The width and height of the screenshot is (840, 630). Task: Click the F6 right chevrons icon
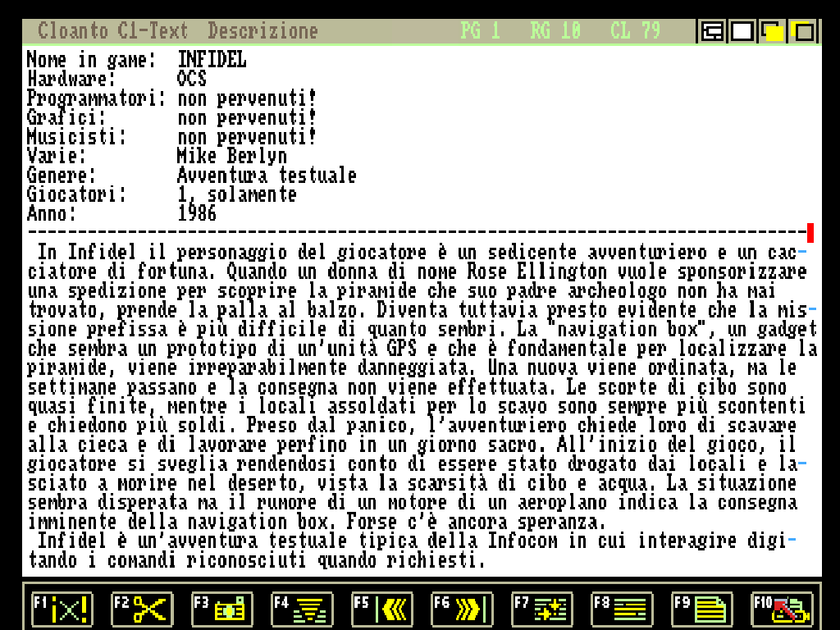pos(463,609)
